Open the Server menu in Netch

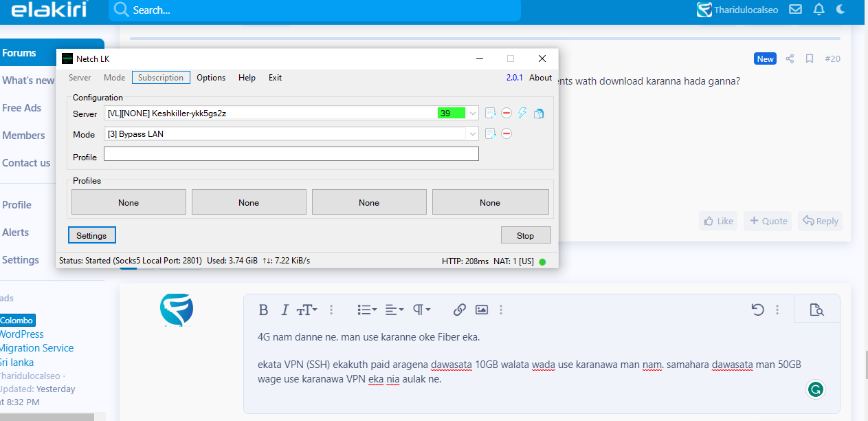point(80,78)
